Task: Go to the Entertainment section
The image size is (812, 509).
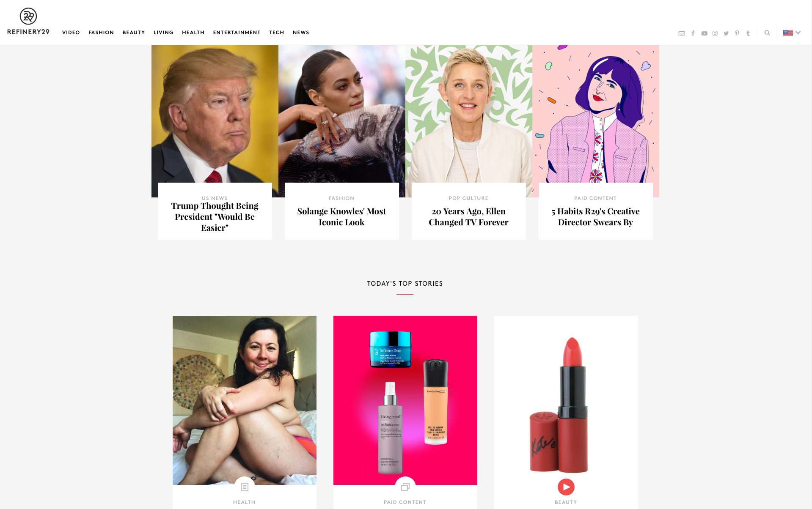Action: [237, 33]
